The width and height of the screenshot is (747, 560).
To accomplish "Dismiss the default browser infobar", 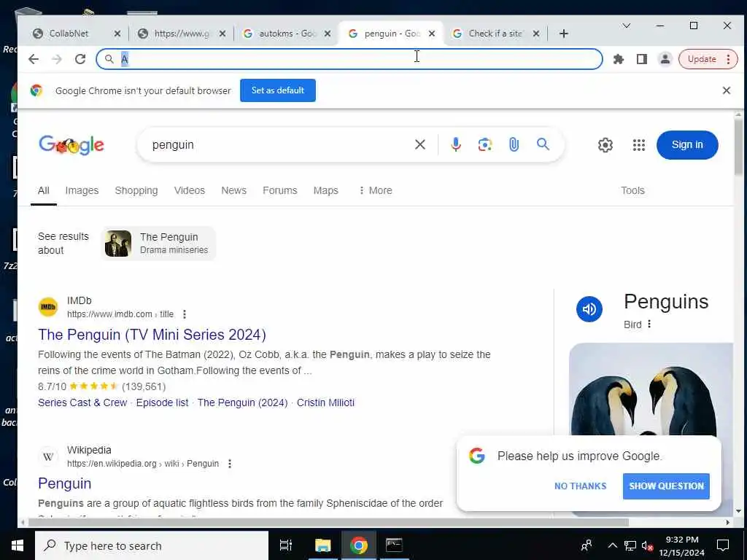I will point(727,90).
